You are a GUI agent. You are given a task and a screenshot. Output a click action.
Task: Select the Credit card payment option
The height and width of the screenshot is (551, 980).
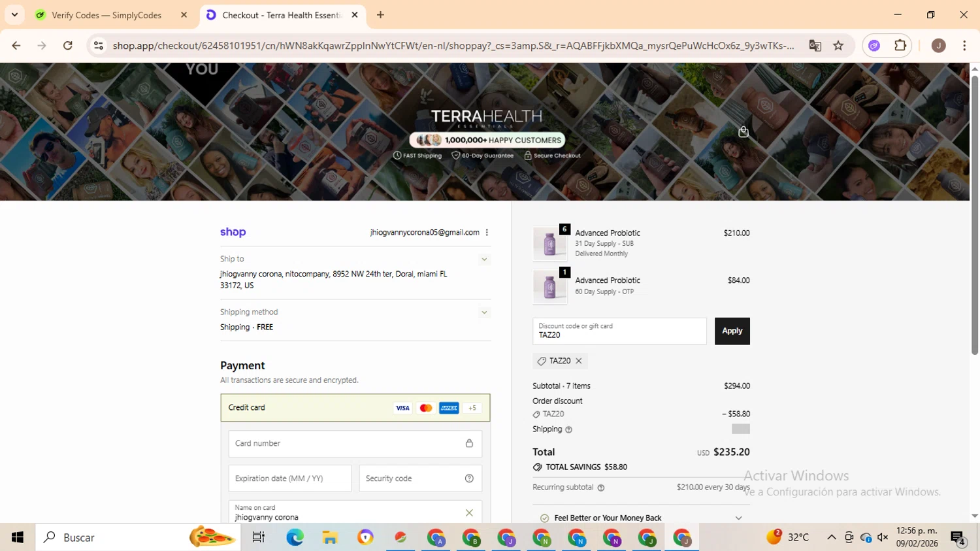(x=355, y=408)
